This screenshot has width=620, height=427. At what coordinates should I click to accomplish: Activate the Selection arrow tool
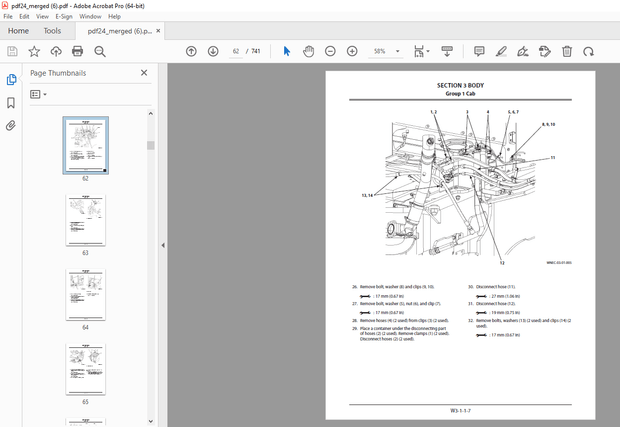[x=287, y=51]
